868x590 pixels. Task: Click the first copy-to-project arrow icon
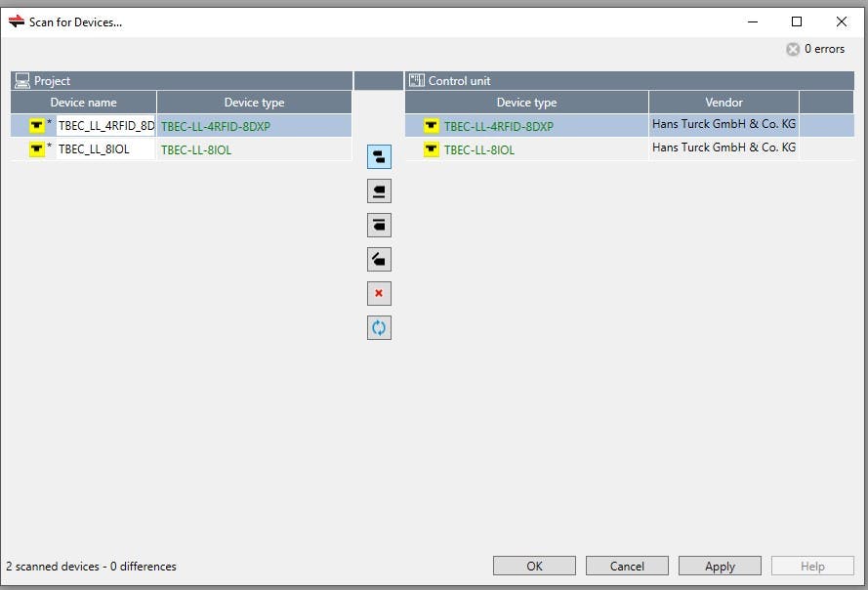[x=379, y=156]
